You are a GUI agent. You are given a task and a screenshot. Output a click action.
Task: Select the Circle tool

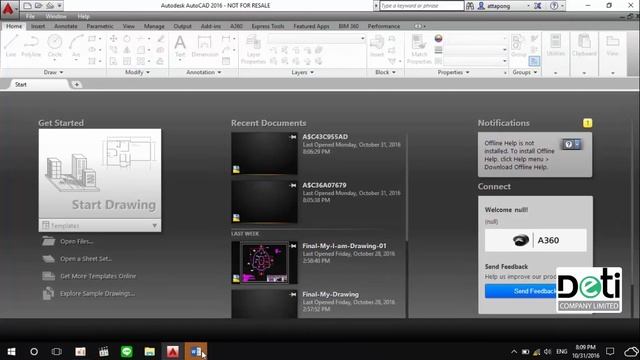click(55, 47)
